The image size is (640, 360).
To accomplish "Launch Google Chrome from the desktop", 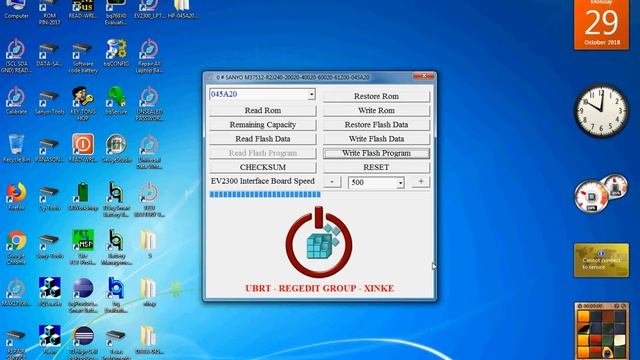I will pos(16,247).
